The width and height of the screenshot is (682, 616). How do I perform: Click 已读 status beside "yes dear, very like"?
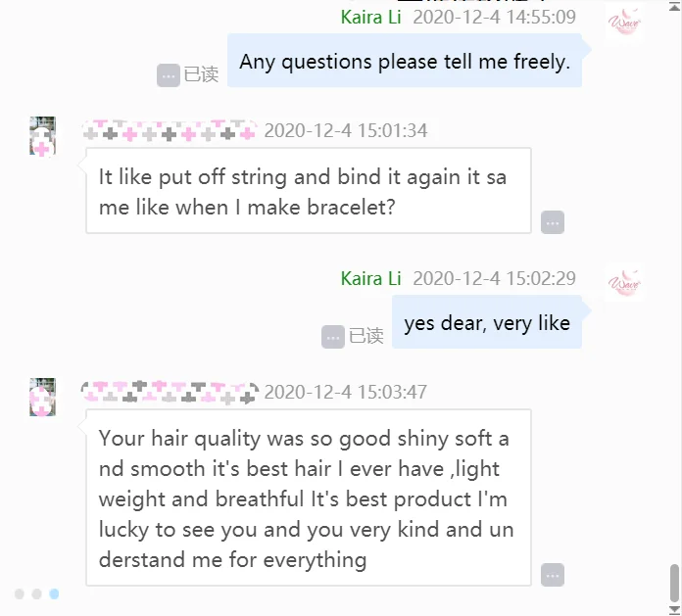click(365, 336)
